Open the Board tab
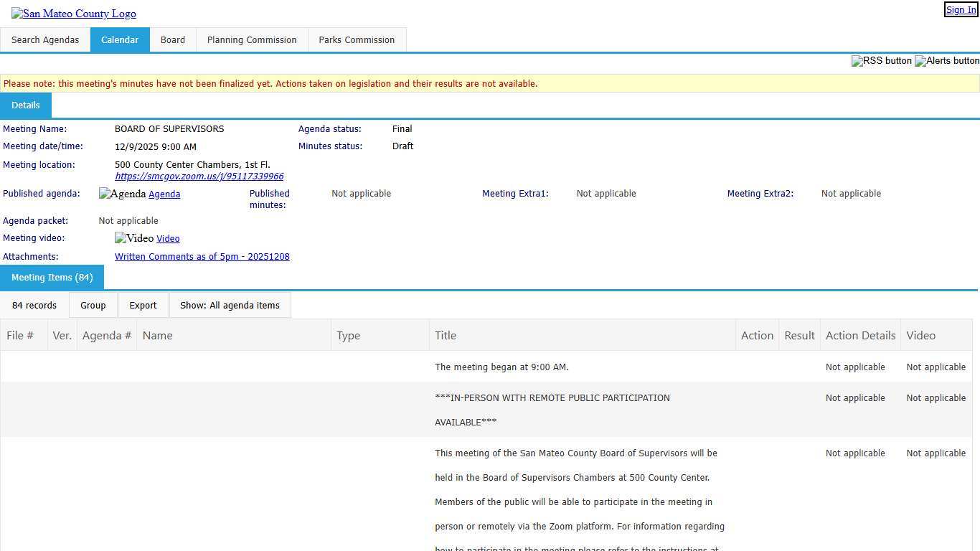 coord(173,40)
